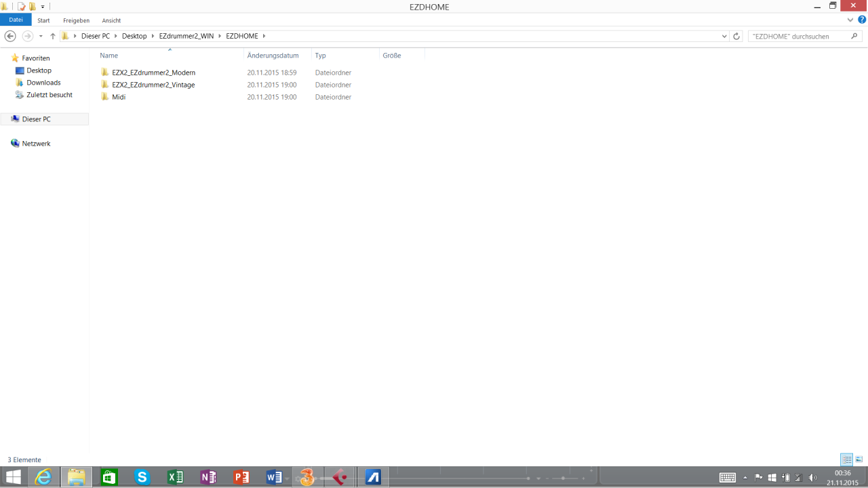Open Downloads in the navigation pane
This screenshot has width=868, height=488.
coord(43,83)
